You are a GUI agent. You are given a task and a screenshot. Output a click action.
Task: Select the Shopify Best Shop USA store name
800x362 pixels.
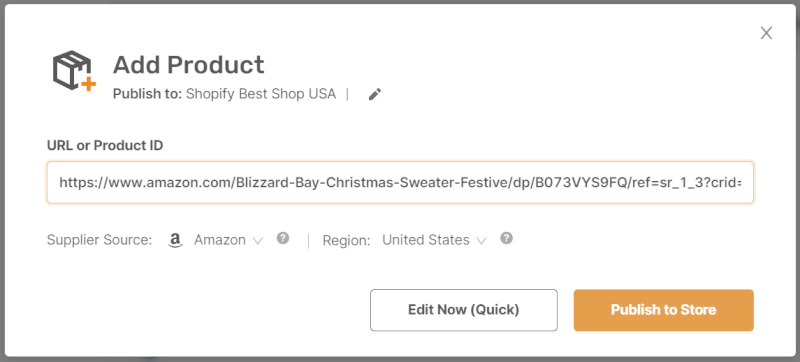tap(261, 94)
